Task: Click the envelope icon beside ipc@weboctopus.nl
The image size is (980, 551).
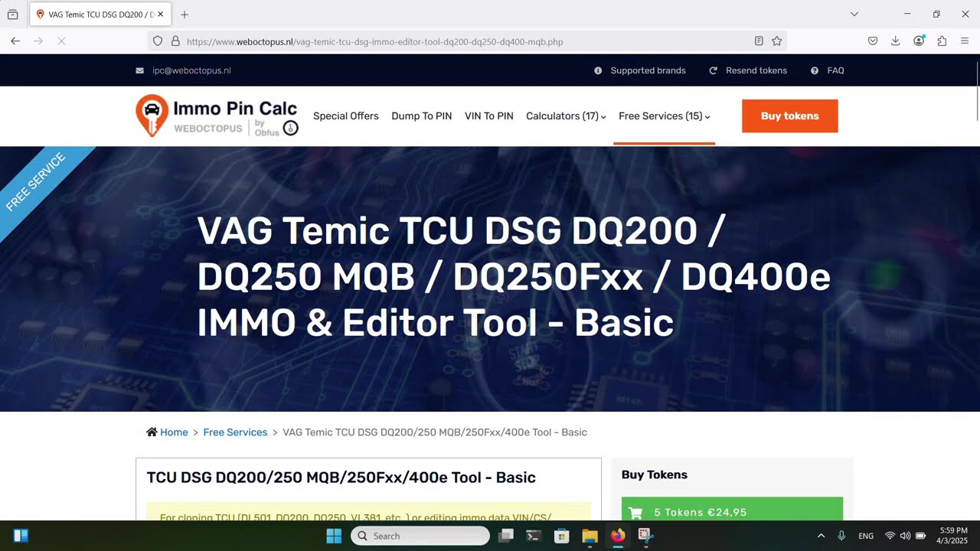Action: coord(139,70)
